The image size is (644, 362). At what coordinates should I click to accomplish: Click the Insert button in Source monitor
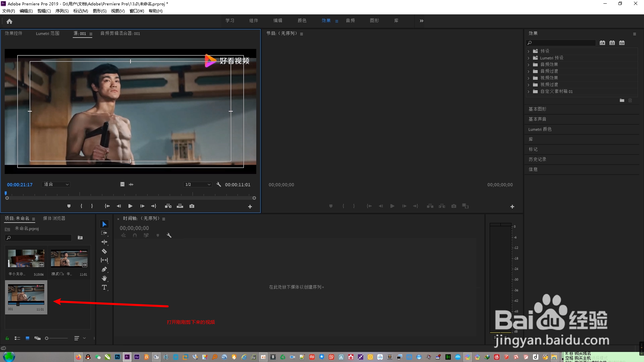168,206
